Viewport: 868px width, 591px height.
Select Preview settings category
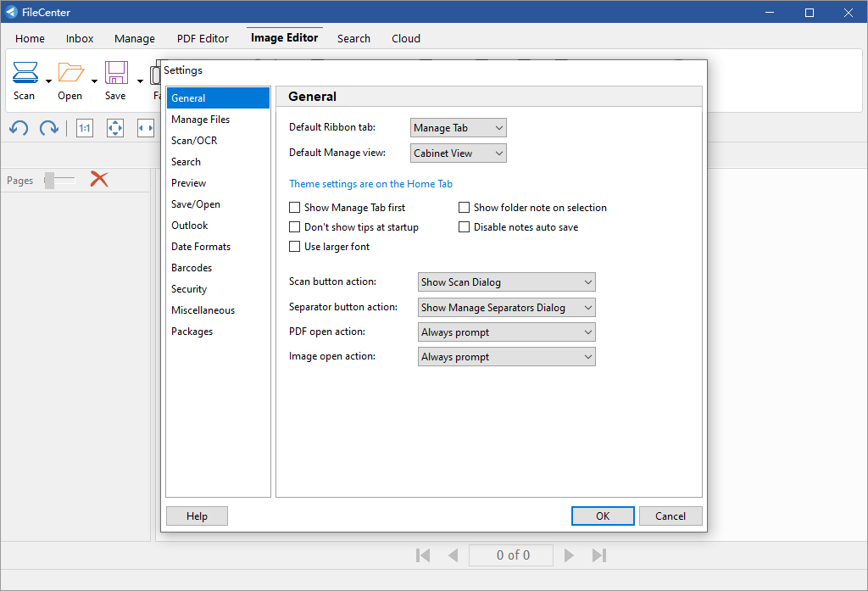(x=218, y=183)
